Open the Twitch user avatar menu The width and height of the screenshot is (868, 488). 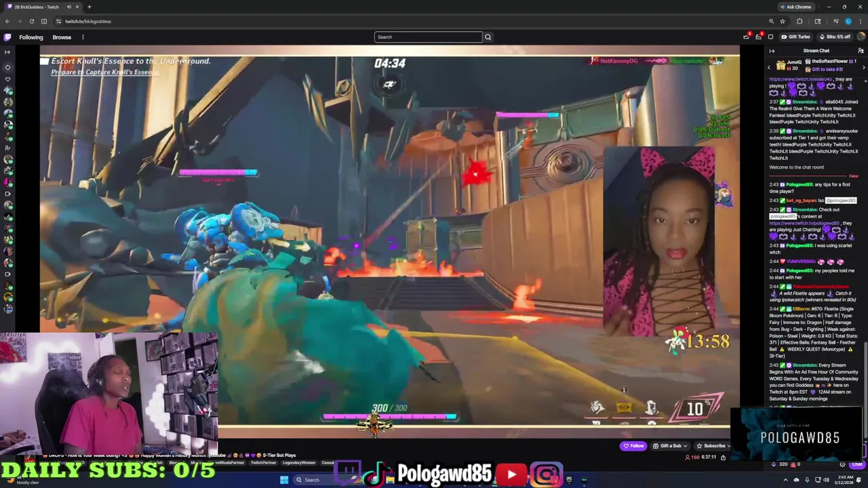tap(861, 37)
